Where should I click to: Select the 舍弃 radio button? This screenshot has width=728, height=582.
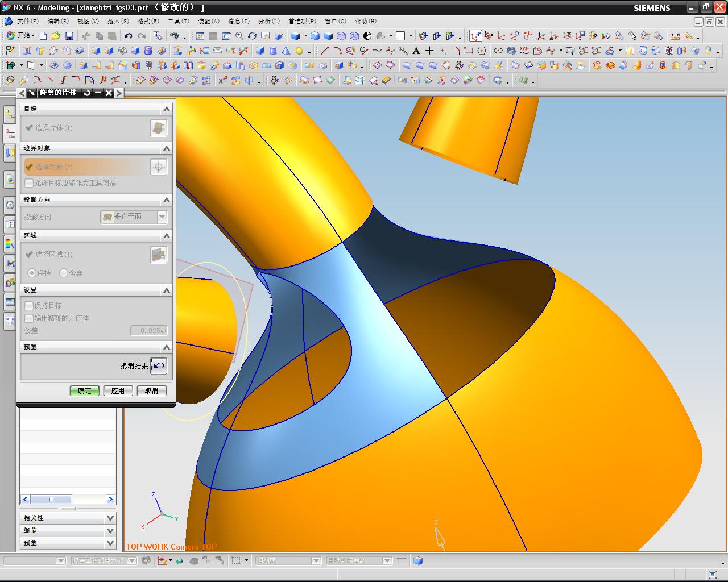point(64,273)
